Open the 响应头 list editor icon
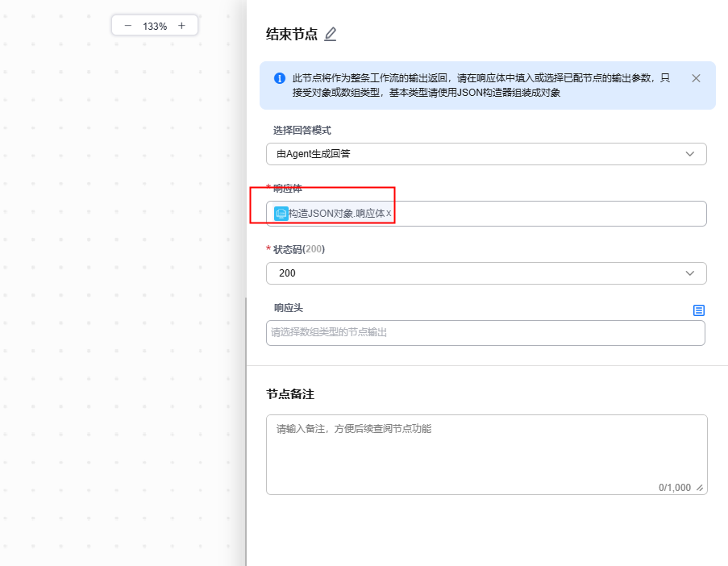 pyautogui.click(x=699, y=310)
